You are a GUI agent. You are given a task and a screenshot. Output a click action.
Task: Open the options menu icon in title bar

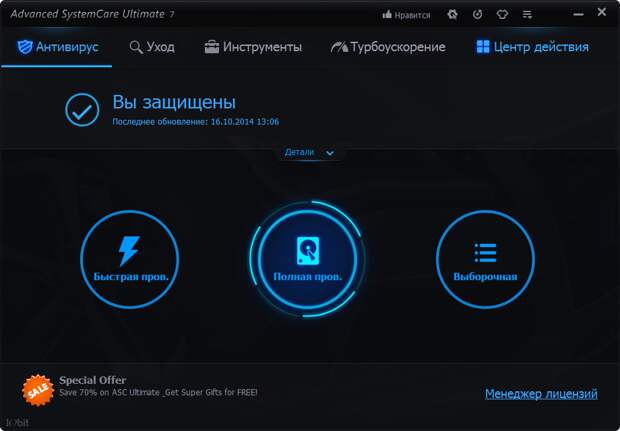coord(527,15)
